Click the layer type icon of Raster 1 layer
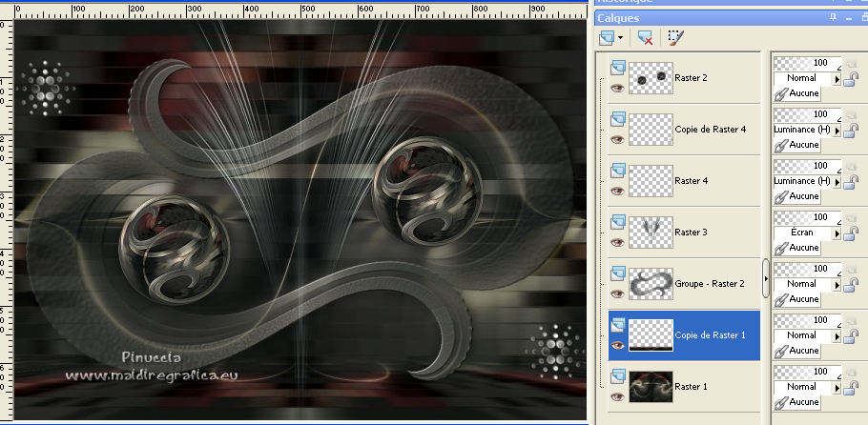Viewport: 868px width, 425px height. (618, 376)
